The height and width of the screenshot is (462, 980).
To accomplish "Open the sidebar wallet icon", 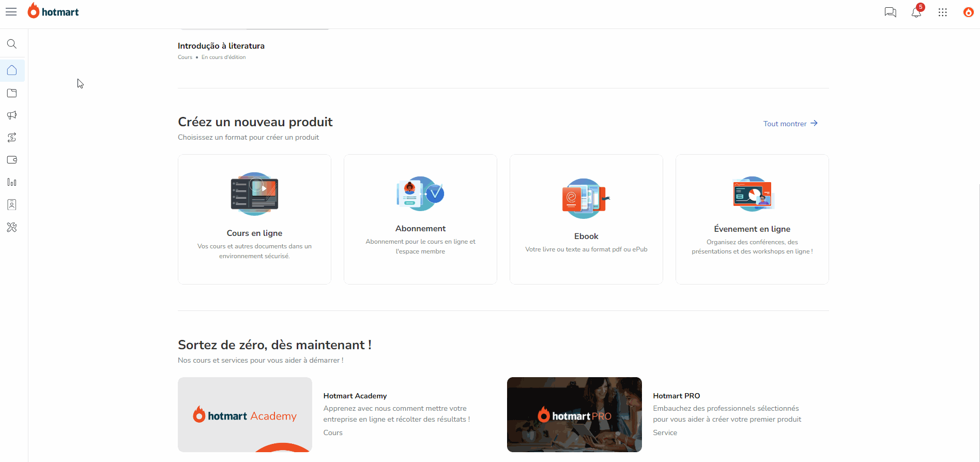I will pos(12,160).
